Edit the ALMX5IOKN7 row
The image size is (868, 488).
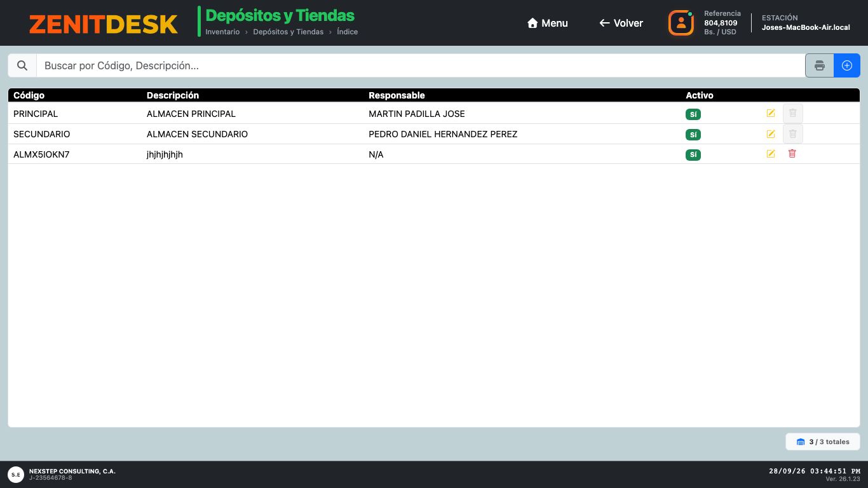pos(771,154)
